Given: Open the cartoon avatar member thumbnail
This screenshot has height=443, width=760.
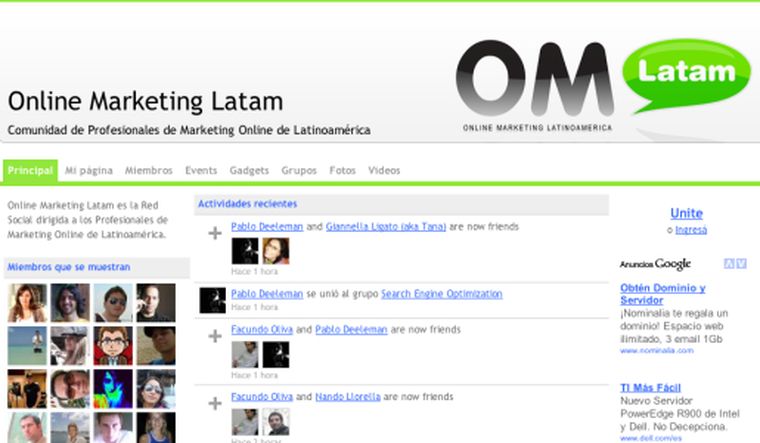Looking at the screenshot, I should (x=113, y=346).
